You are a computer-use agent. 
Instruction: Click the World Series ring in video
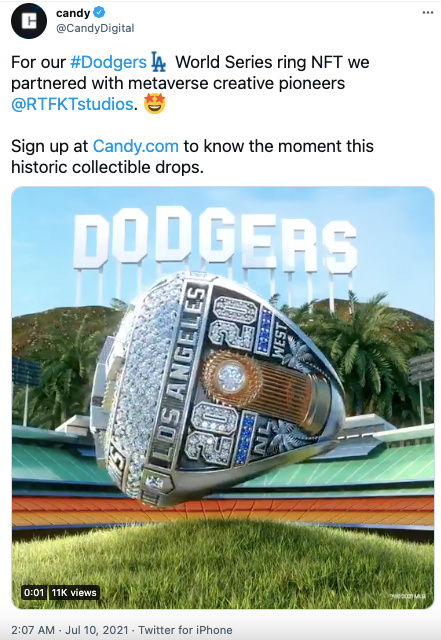tap(218, 389)
